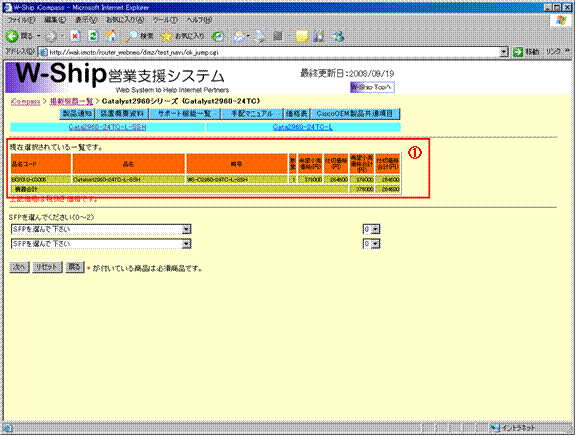This screenshot has width=576, height=436.
Task: Click the サポート機能一覧 tab
Action: pyautogui.click(x=185, y=113)
